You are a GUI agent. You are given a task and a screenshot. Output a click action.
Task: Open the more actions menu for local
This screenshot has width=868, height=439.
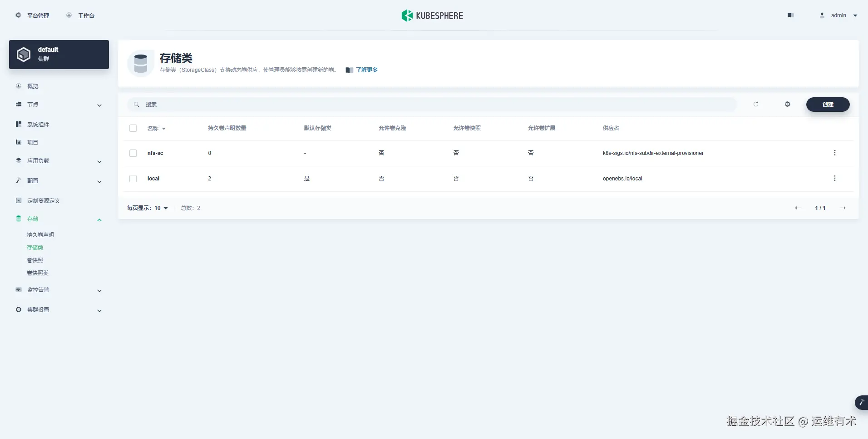[835, 178]
